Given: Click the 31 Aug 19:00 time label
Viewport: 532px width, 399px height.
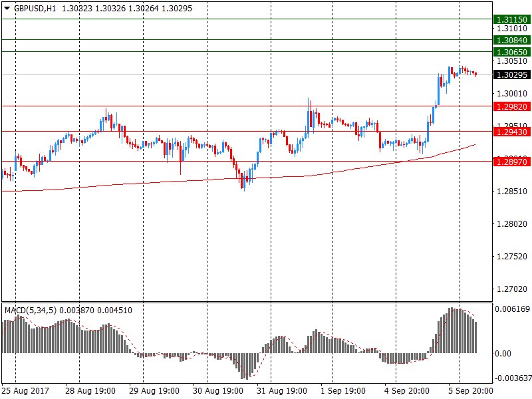Looking at the screenshot, I should (x=281, y=391).
